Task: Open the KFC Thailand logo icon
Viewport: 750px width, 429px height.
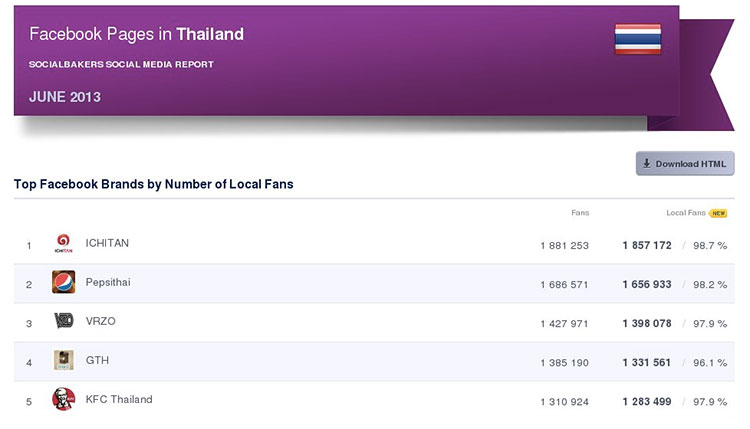Action: click(x=64, y=399)
